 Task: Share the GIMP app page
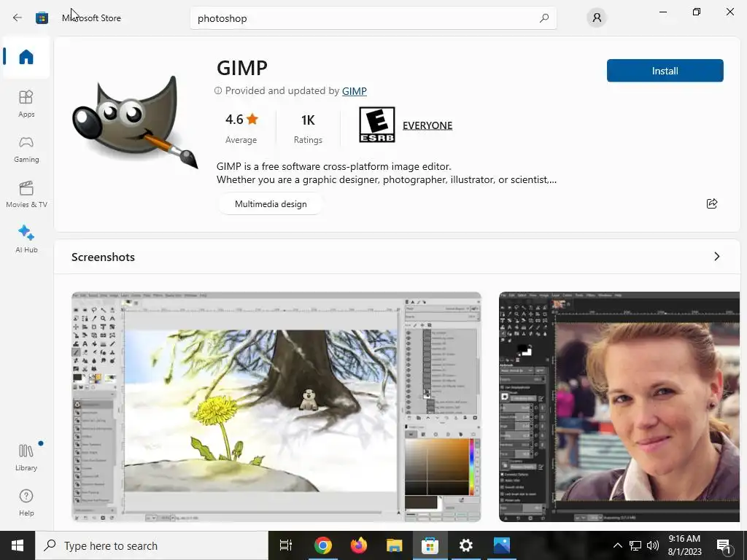(x=712, y=204)
